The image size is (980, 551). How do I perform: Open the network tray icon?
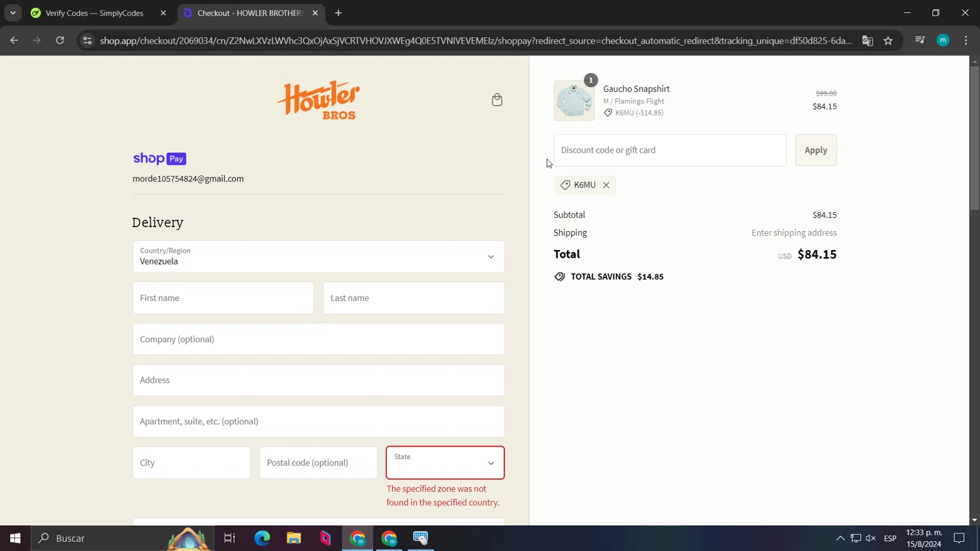tap(856, 539)
